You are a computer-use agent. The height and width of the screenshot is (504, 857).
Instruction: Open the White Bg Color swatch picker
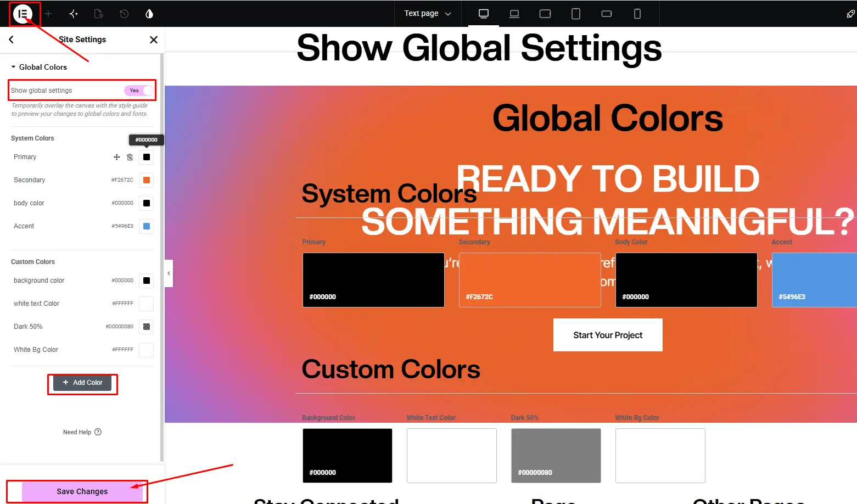click(x=147, y=350)
